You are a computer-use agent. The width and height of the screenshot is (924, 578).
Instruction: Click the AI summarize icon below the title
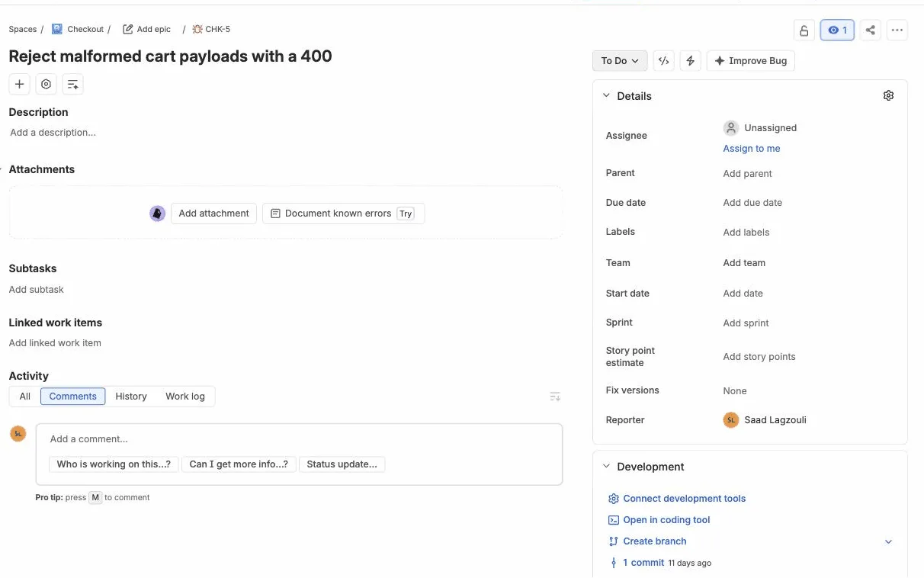72,84
